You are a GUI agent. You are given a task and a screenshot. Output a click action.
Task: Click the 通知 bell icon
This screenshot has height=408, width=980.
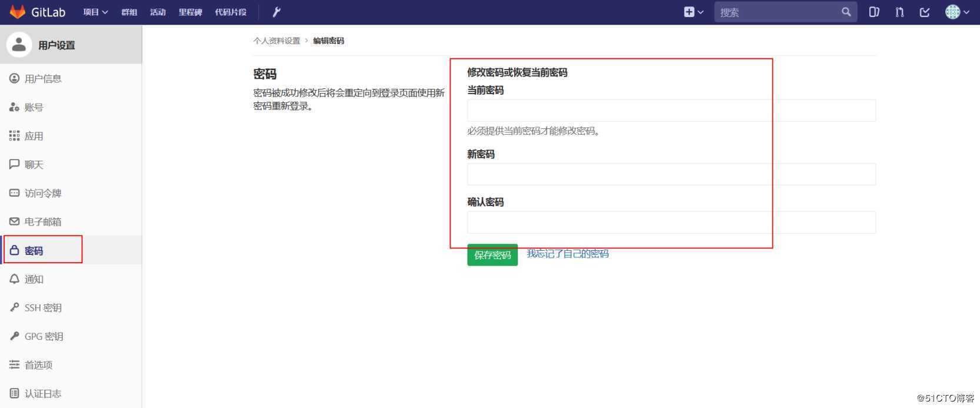tap(14, 279)
